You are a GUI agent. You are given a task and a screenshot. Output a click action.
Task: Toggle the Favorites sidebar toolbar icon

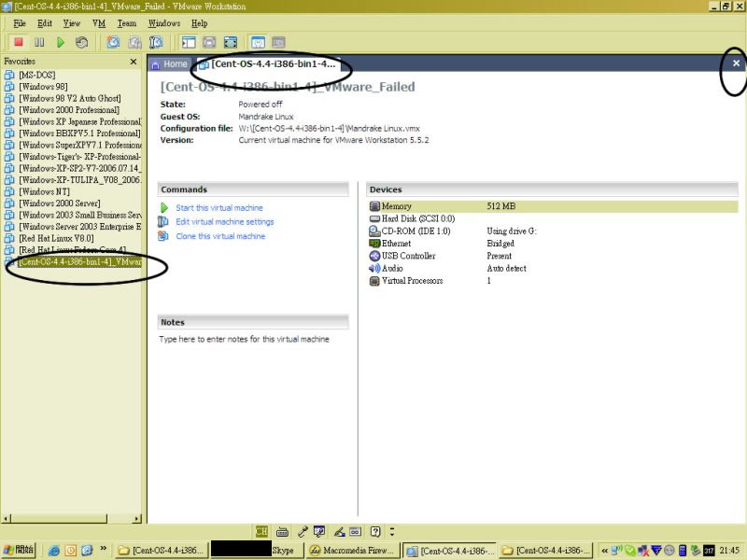(189, 42)
